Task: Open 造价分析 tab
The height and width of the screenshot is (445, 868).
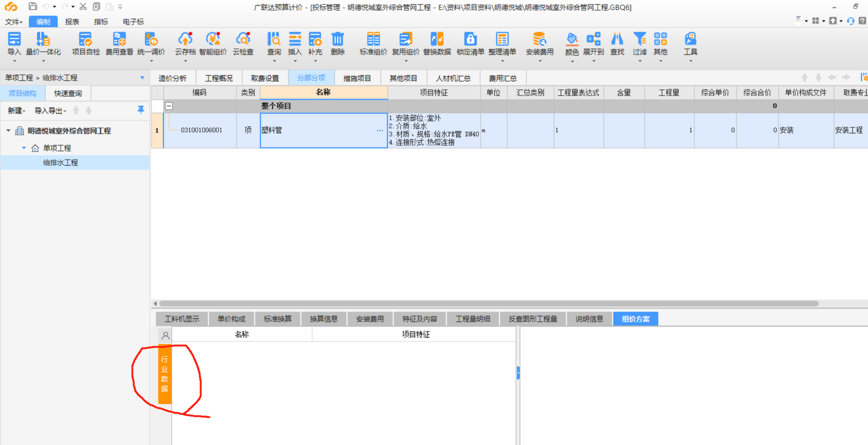Action: [173, 78]
